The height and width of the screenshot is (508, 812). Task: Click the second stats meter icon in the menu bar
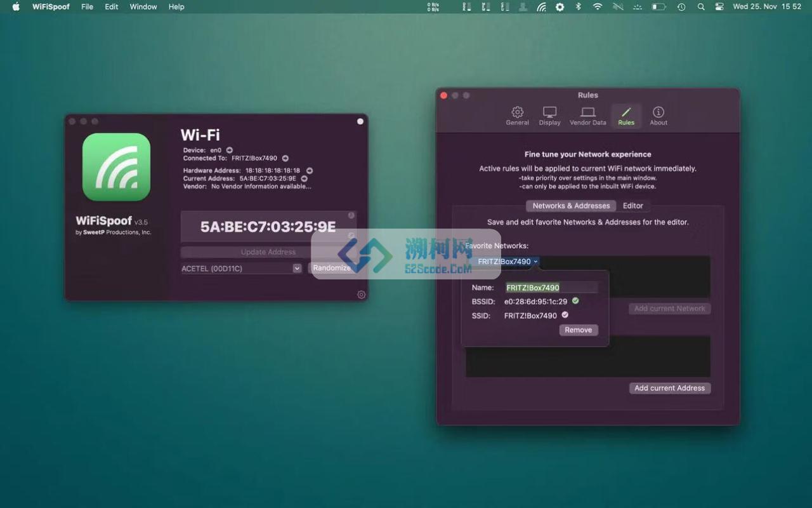point(486,7)
